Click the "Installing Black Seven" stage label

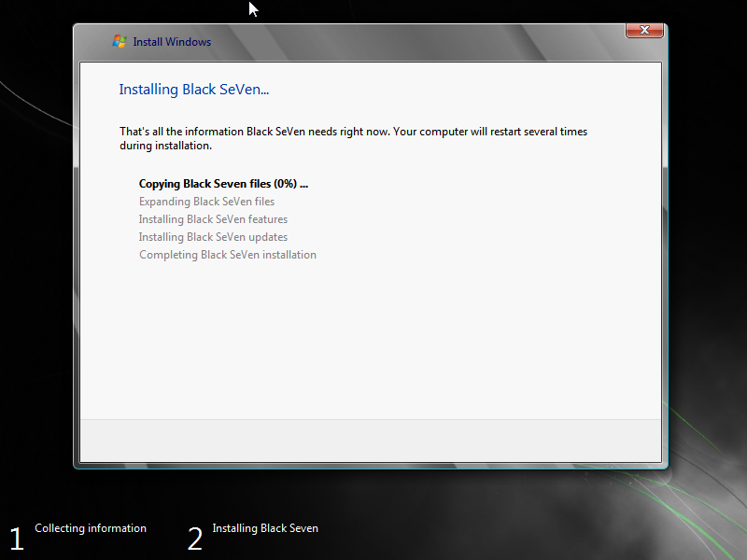(265, 528)
